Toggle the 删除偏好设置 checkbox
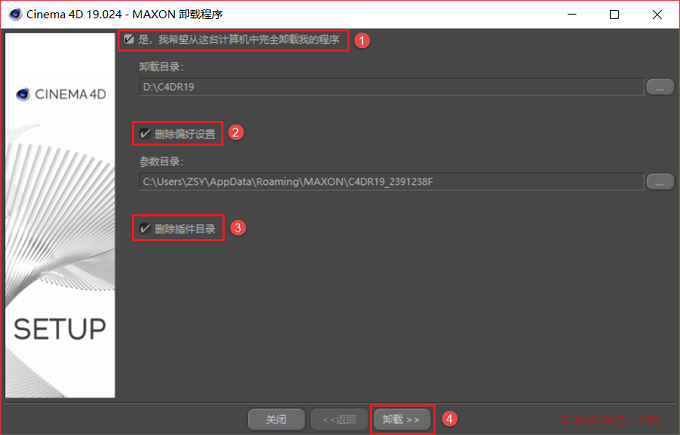The height and width of the screenshot is (435, 680). tap(145, 134)
